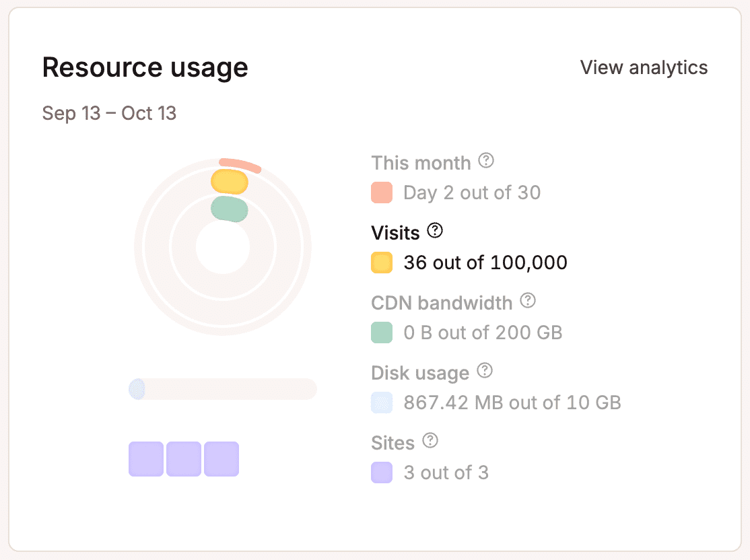Click the purple Sites legend swatch
This screenshot has height=560, width=750.
(x=382, y=473)
